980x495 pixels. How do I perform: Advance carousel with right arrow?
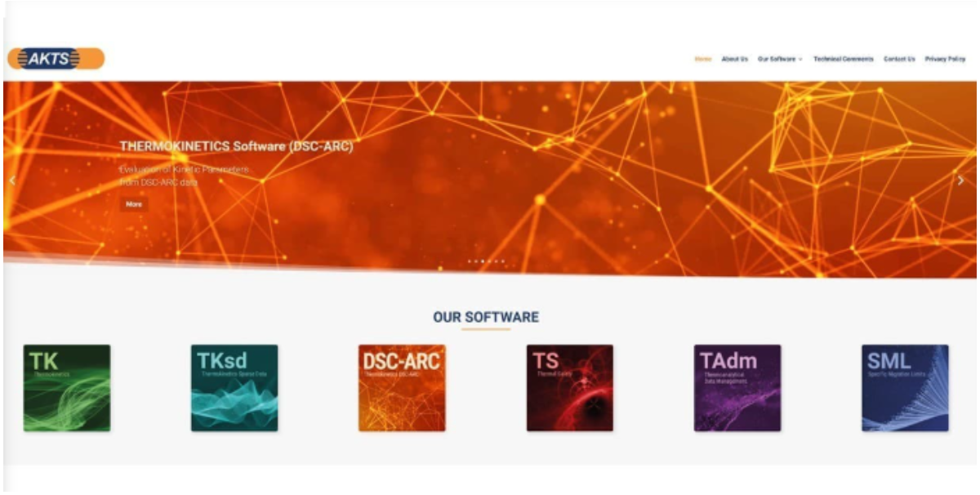(960, 181)
